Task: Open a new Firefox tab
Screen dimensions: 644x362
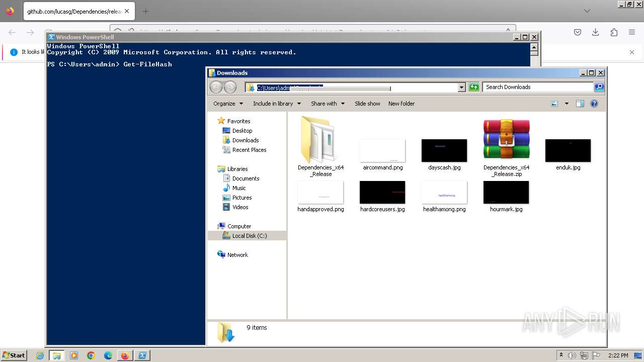Action: point(145,11)
